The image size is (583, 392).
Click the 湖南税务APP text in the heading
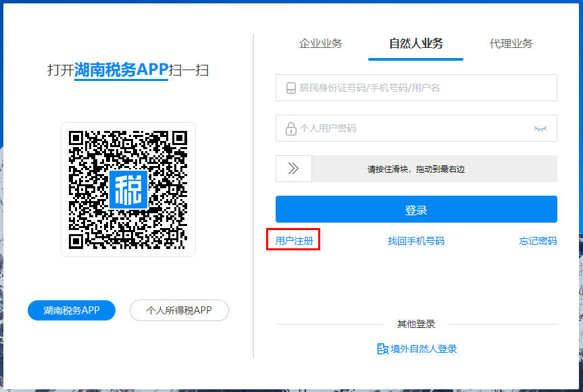pyautogui.click(x=121, y=69)
